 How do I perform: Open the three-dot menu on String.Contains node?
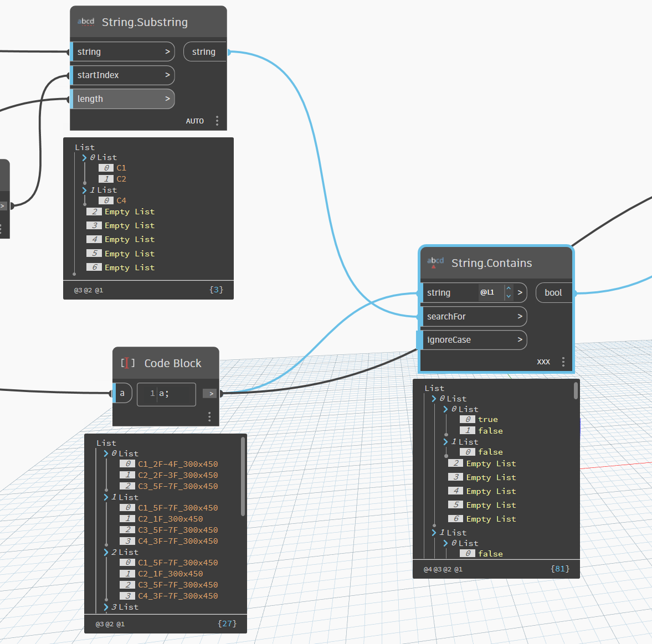pyautogui.click(x=563, y=361)
